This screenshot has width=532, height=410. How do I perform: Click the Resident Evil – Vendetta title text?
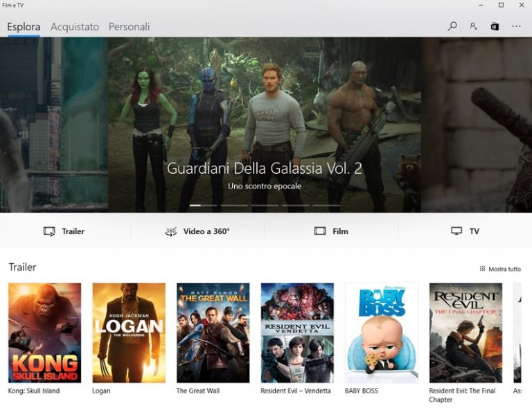(x=296, y=391)
